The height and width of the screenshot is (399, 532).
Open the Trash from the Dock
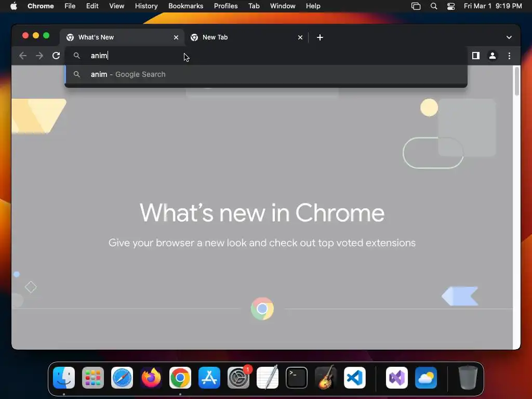pyautogui.click(x=468, y=378)
